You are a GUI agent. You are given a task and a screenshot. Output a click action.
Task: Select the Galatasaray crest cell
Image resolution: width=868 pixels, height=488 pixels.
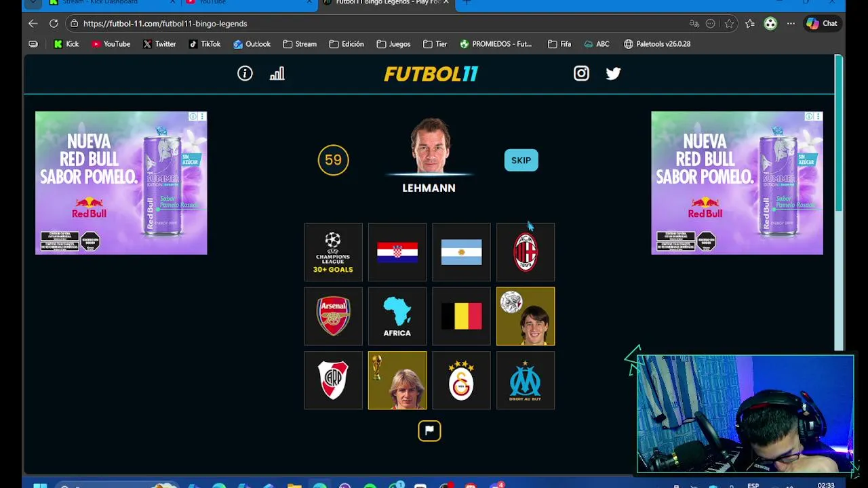tap(461, 380)
